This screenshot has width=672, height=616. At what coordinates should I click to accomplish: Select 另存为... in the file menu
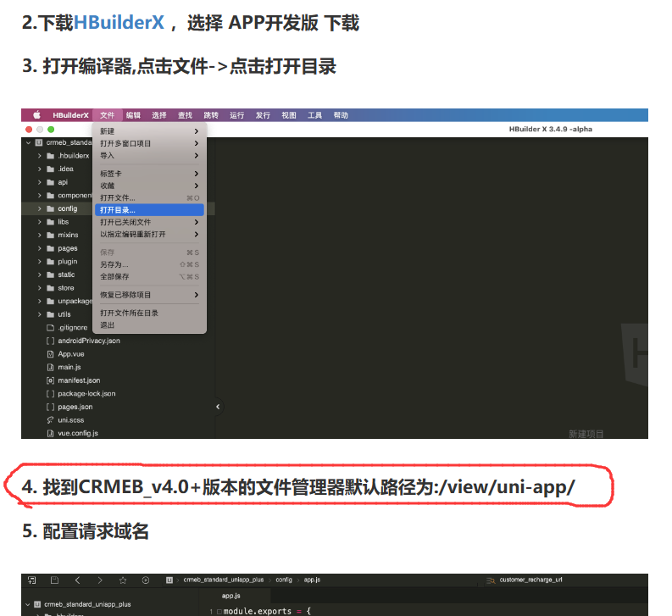tap(149, 264)
